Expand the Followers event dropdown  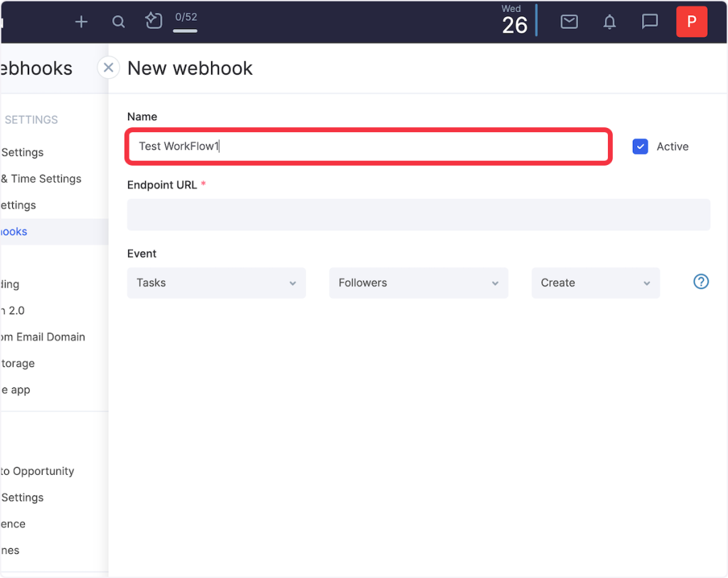(418, 283)
